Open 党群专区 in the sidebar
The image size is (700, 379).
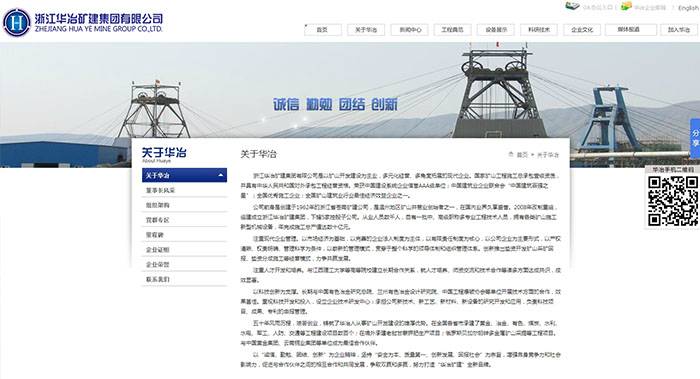point(184,220)
